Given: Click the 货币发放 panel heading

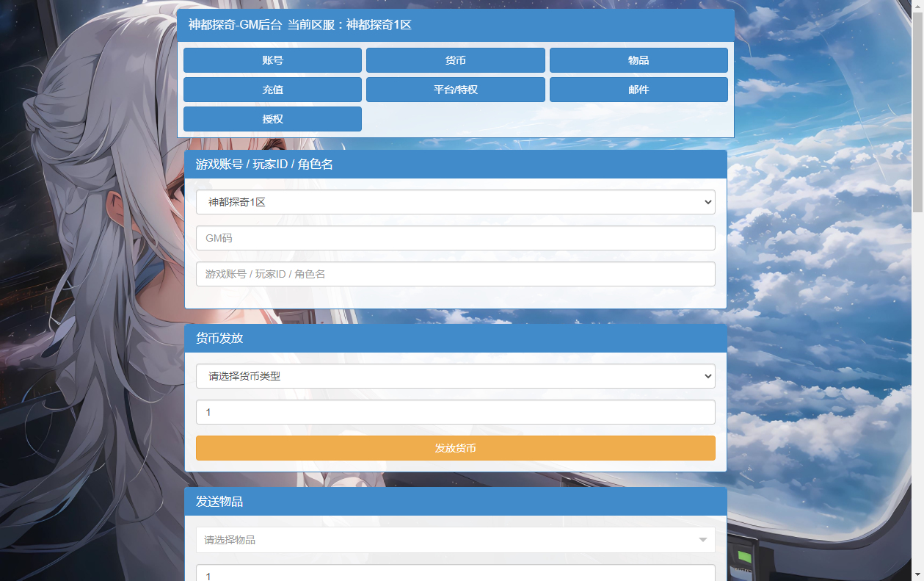Looking at the screenshot, I should click(x=219, y=339).
